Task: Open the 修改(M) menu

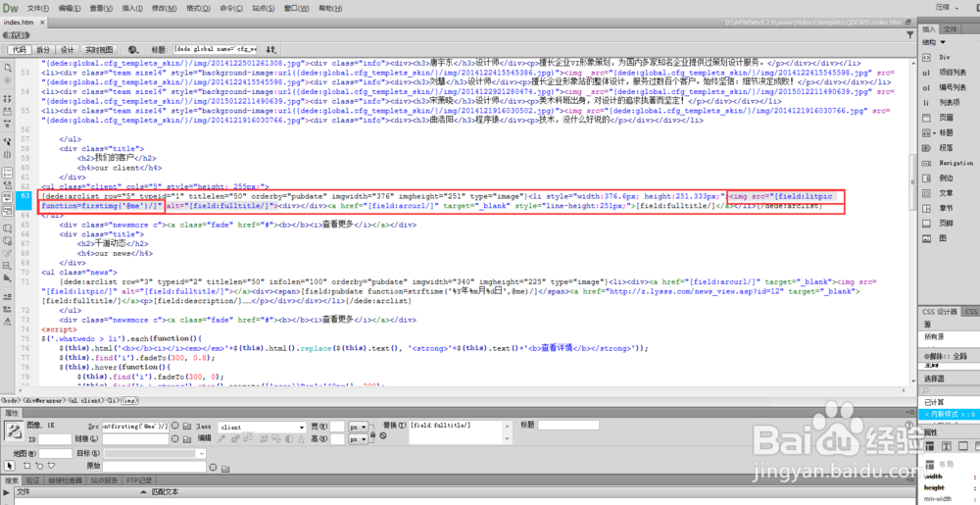Action: [163, 8]
